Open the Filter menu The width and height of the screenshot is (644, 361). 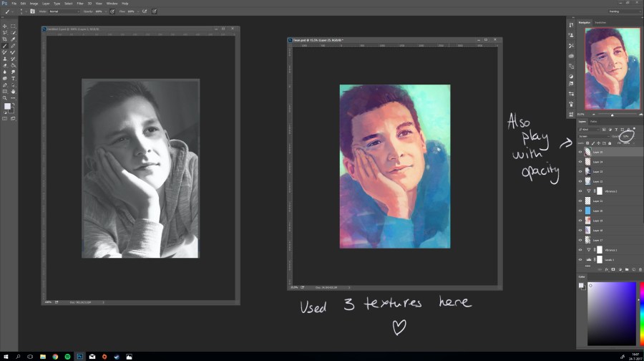coord(80,4)
